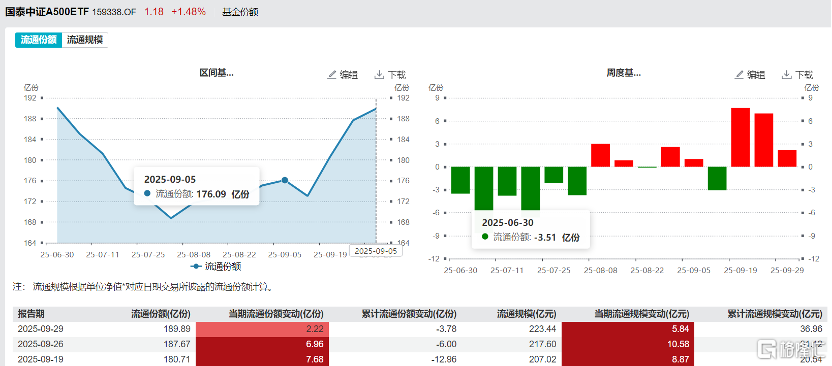Viewport: 832px width, 366px height.
Task: Click the 25-06-30 green bar
Action: coord(460,180)
